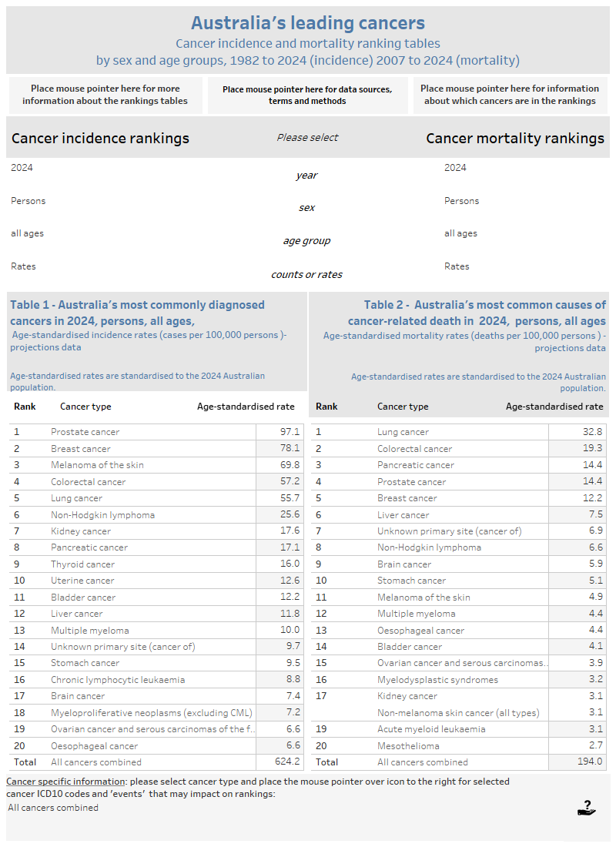This screenshot has width=616, height=847.
Task: Click the Cancer mortality rankings heading
Action: click(514, 137)
